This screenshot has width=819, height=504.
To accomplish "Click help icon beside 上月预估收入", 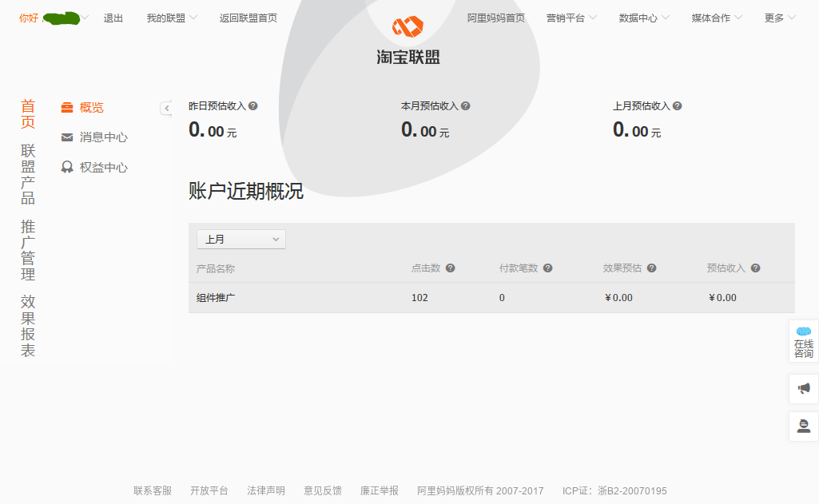I will pyautogui.click(x=677, y=106).
